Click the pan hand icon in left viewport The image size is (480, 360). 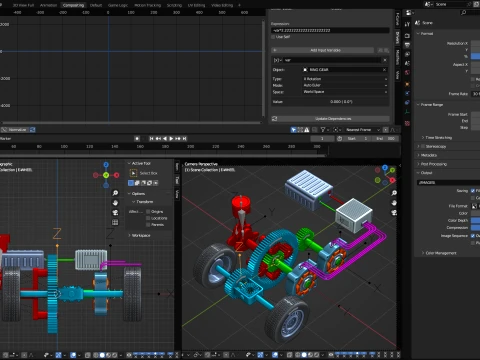pos(115,203)
